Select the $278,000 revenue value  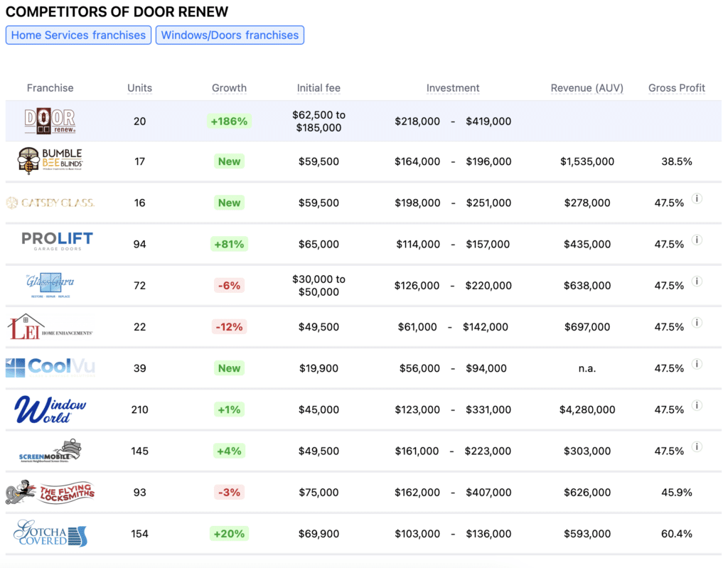587,203
